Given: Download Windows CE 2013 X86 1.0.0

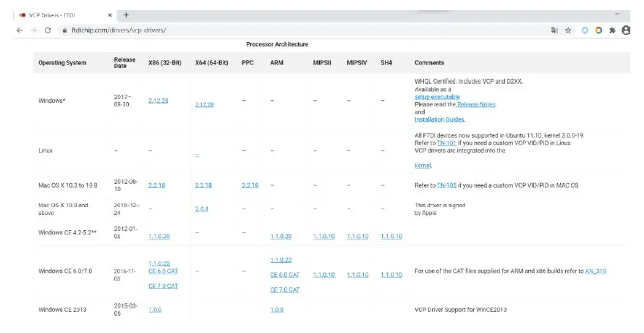Looking at the screenshot, I should tap(155, 310).
